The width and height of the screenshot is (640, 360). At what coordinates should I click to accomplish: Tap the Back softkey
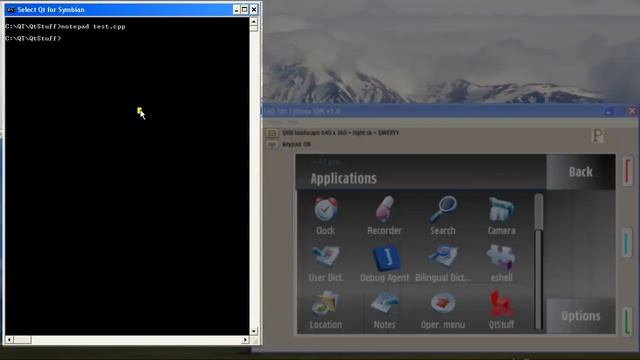581,172
